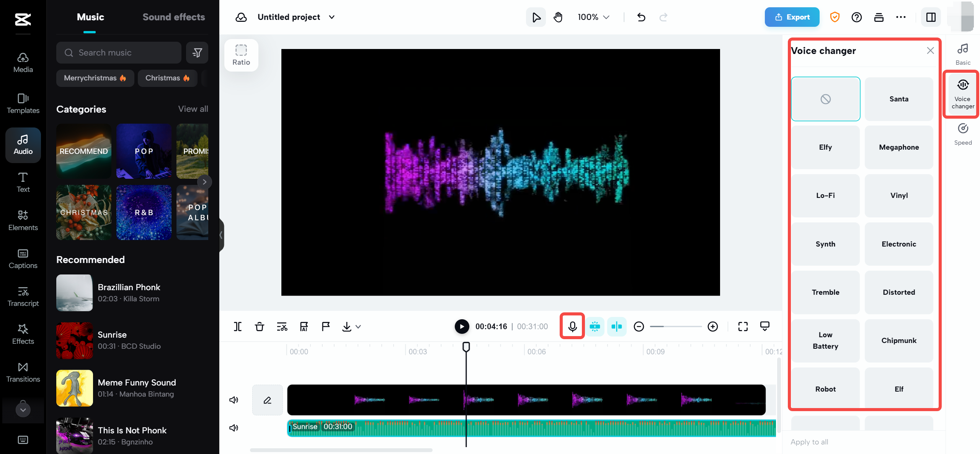The height and width of the screenshot is (454, 980).
Task: Split the clip with the split tool
Action: point(238,327)
